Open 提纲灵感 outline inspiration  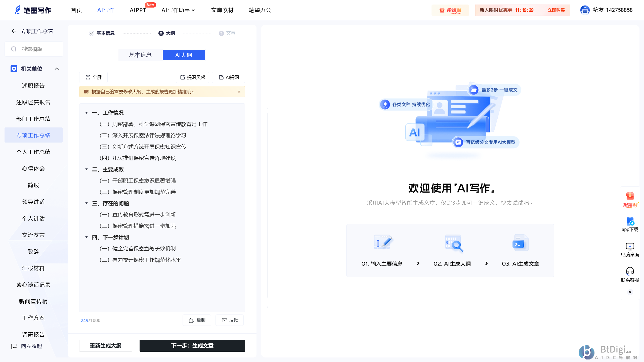pos(193,77)
